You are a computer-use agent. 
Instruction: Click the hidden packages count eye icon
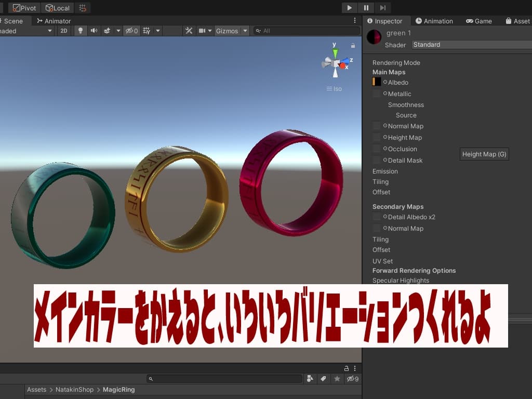[352, 379]
